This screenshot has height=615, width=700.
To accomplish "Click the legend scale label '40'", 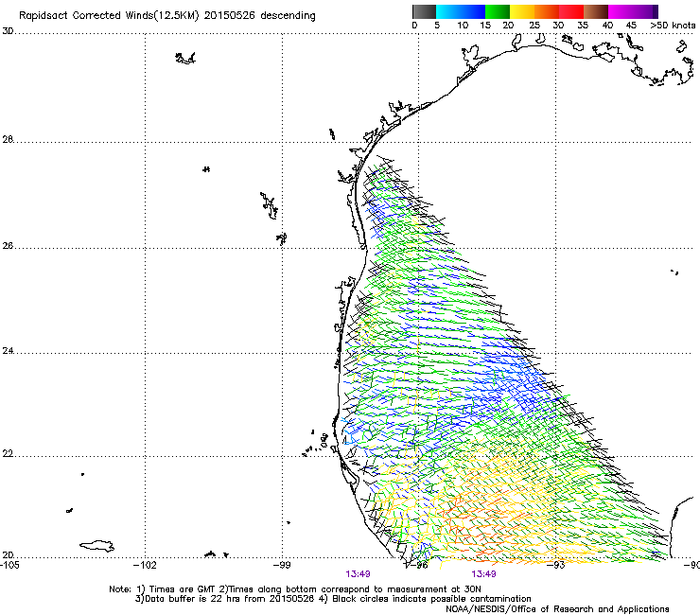I will click(x=607, y=26).
